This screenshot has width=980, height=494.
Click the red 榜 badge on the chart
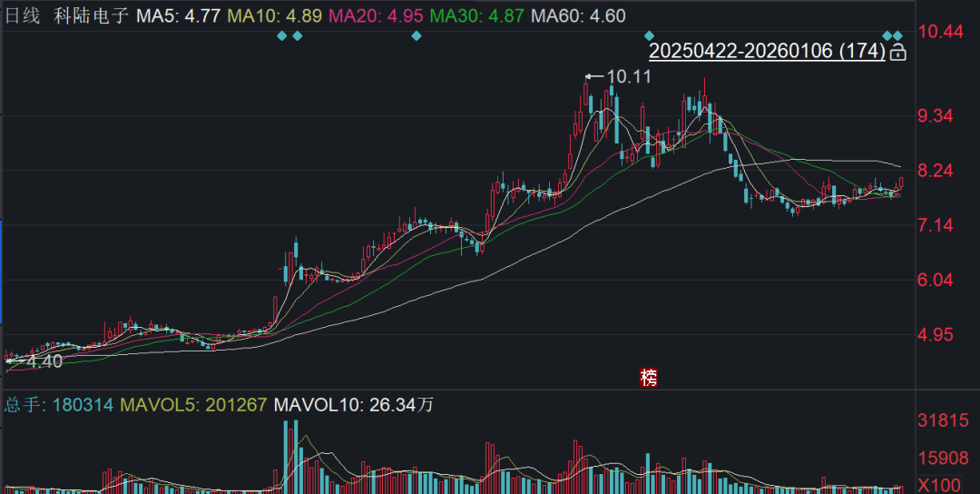[648, 377]
